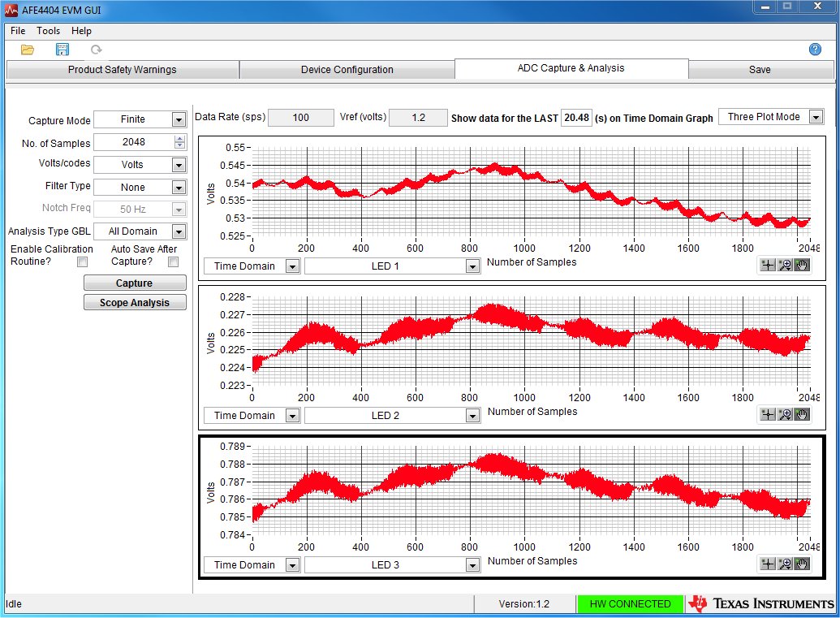The image size is (840, 618).
Task: Click the Scope Analysis button
Action: point(135,302)
